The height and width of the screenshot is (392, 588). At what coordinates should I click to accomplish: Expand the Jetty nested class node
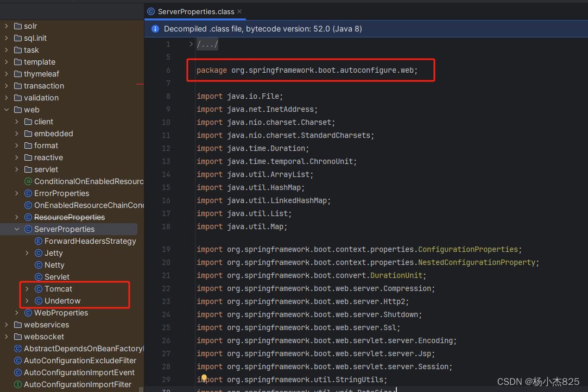(x=27, y=253)
